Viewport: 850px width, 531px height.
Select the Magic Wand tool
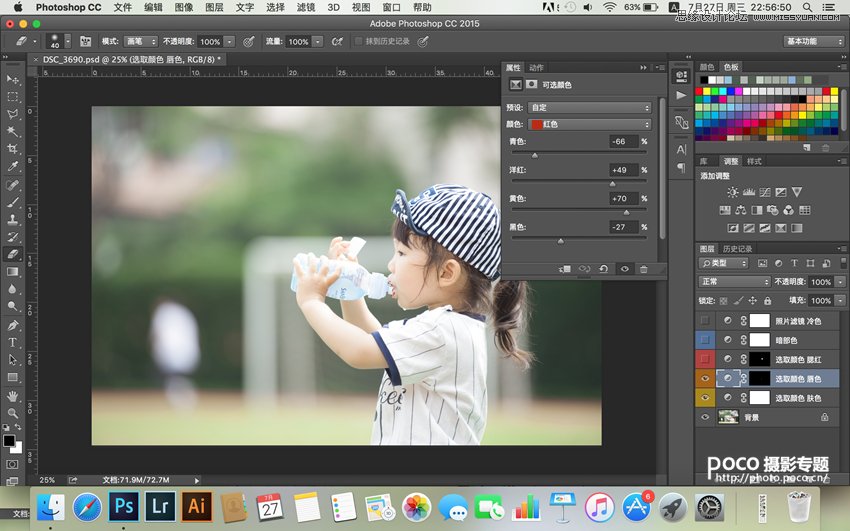[12, 132]
